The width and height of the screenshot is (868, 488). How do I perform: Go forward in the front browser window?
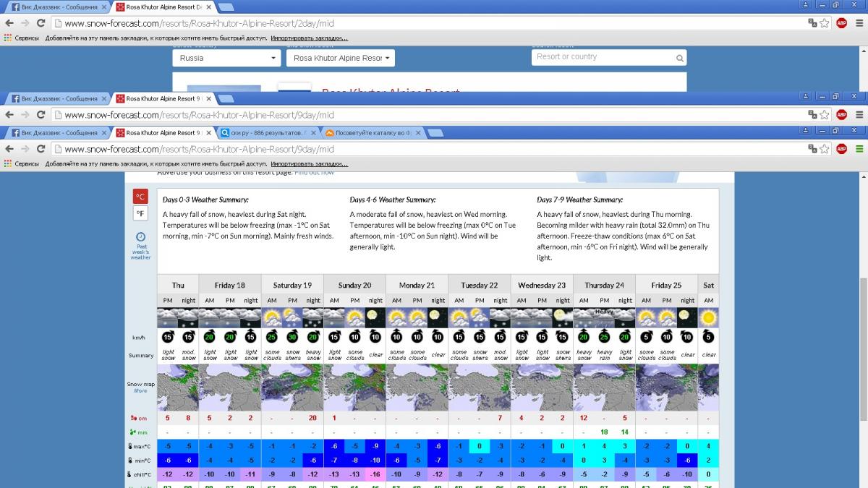25,149
